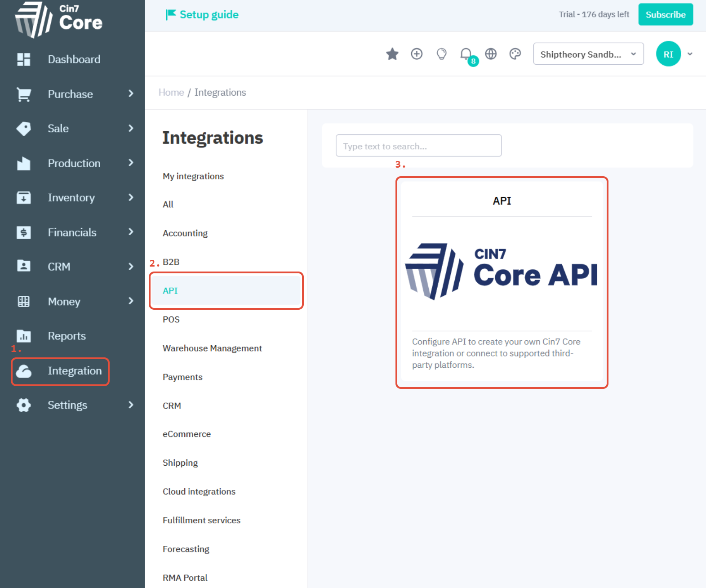Open the Dashboard grid icon
706x588 pixels.
click(23, 59)
